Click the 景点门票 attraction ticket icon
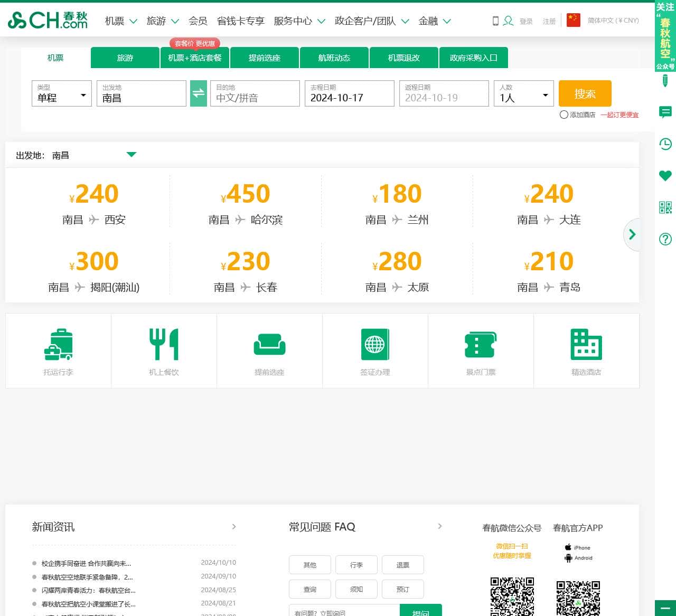Image resolution: width=676 pixels, height=616 pixels. pos(481,345)
